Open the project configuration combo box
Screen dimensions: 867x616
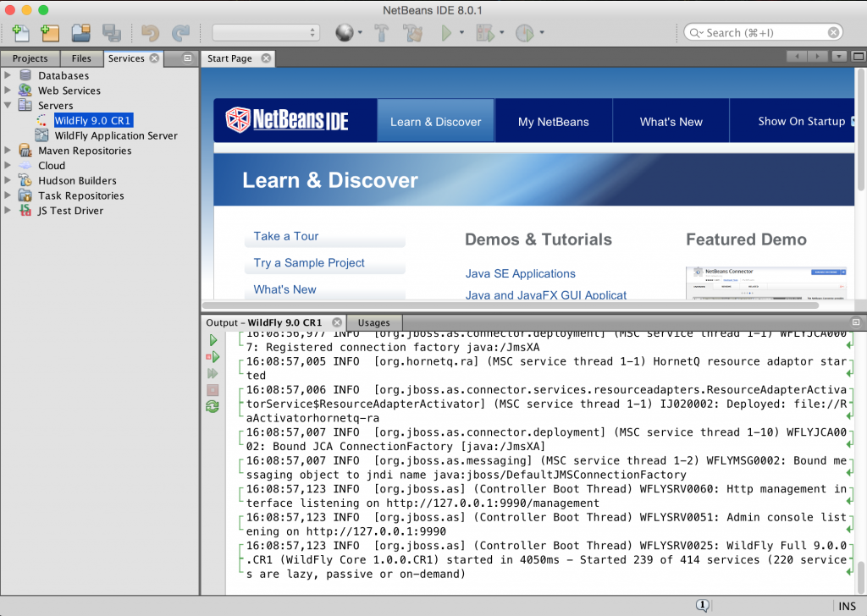(266, 33)
